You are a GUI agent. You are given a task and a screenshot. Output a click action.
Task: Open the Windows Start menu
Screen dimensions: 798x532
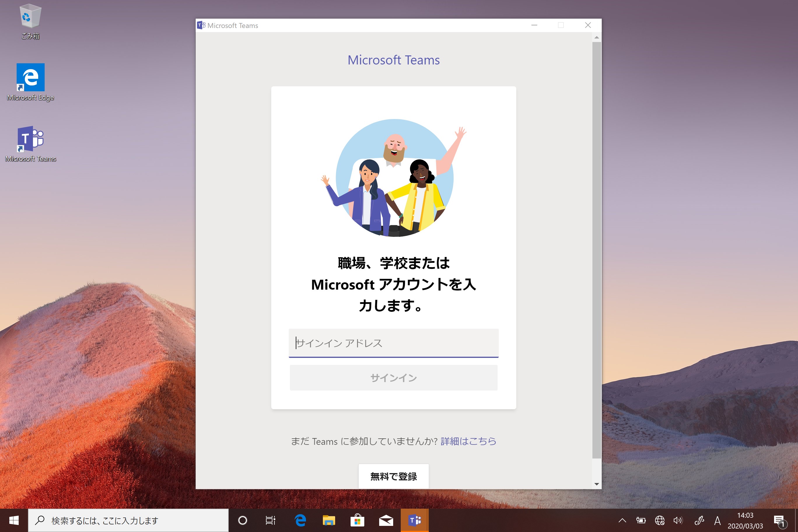(x=14, y=520)
